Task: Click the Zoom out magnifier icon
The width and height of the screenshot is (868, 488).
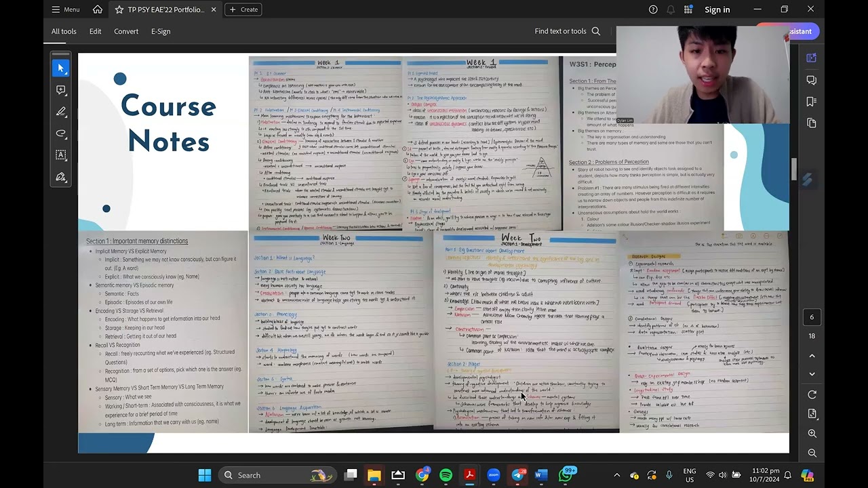Action: (x=812, y=453)
